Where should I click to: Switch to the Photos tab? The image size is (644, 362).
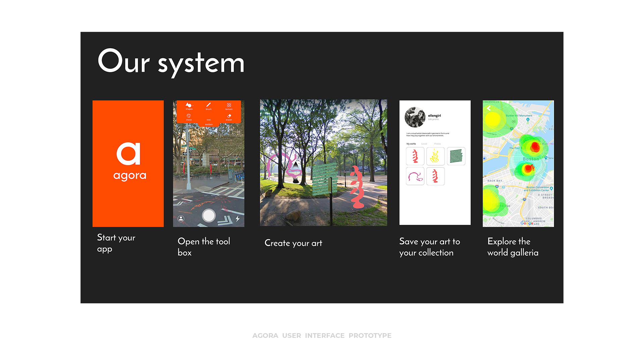click(x=437, y=144)
